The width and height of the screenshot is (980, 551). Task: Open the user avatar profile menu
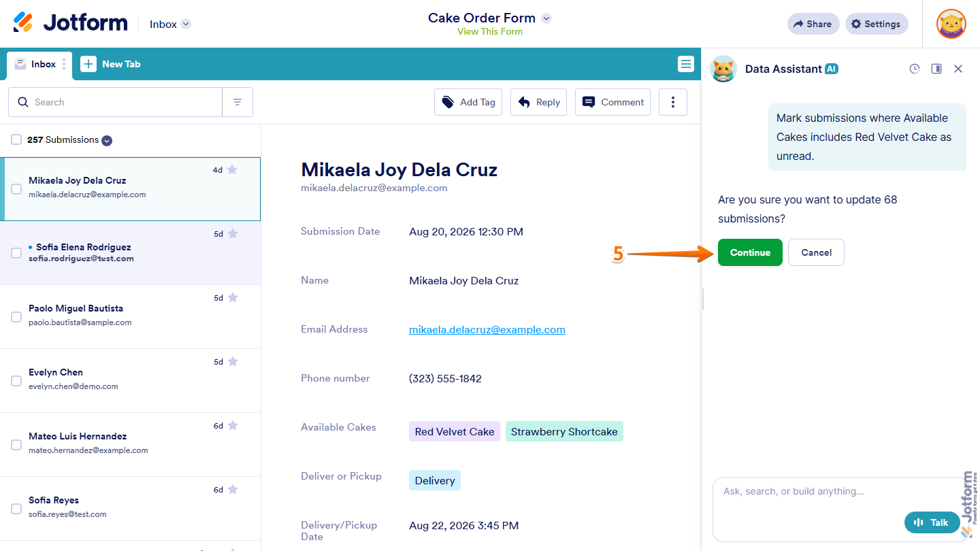pyautogui.click(x=951, y=24)
